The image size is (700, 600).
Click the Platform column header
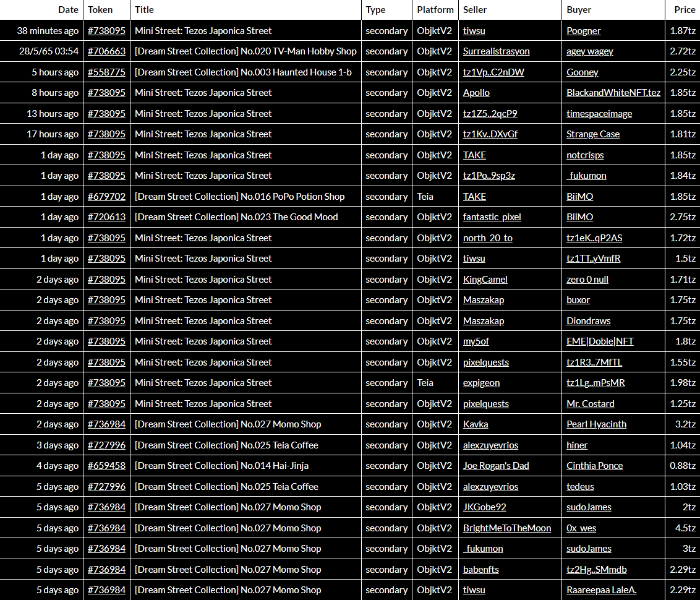(x=435, y=10)
